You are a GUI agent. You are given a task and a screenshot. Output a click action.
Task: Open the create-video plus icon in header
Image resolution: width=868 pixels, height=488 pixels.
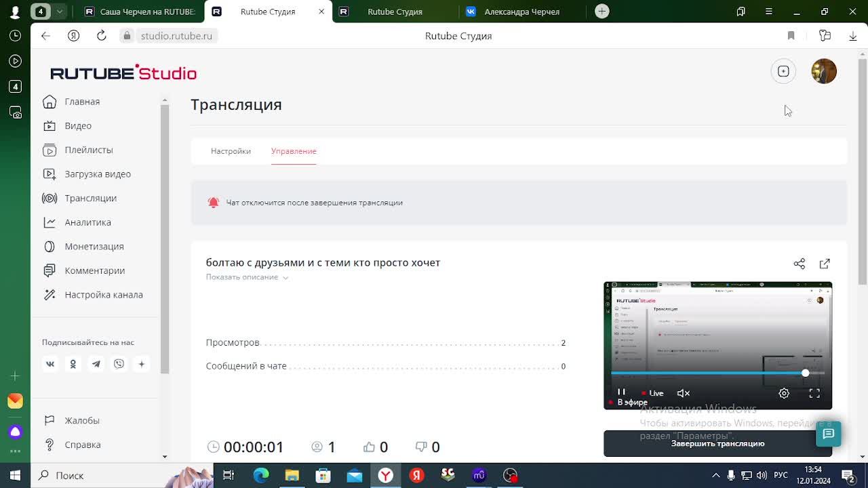coord(783,71)
